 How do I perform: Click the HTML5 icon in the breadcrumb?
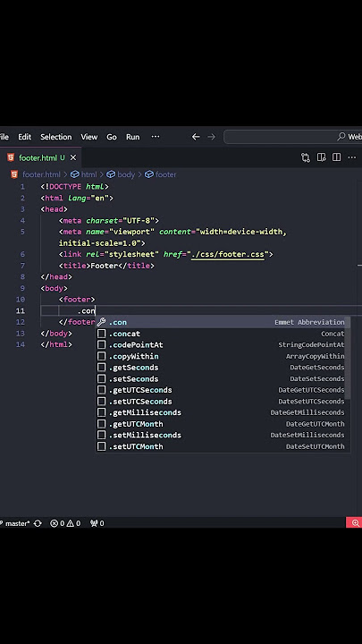click(x=14, y=174)
